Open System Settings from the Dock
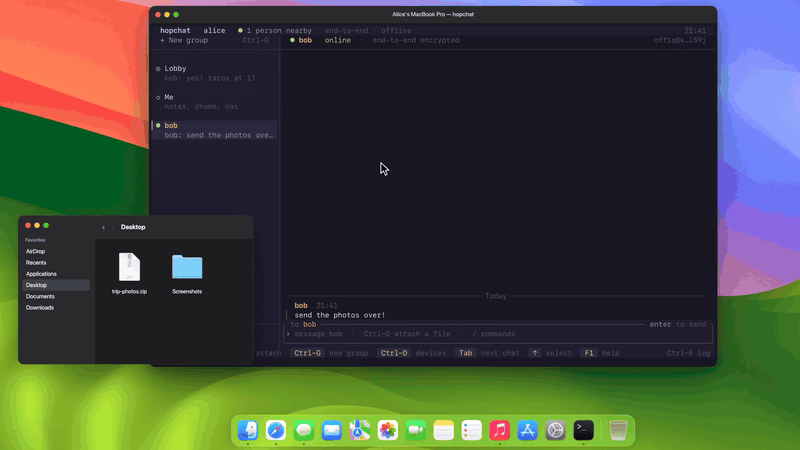This screenshot has height=450, width=800. pyautogui.click(x=556, y=430)
